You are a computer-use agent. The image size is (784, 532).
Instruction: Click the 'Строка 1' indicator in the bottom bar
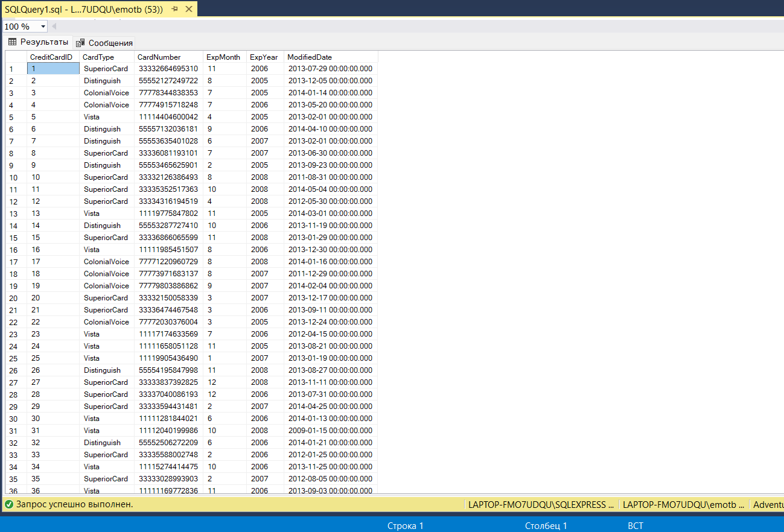click(x=406, y=525)
